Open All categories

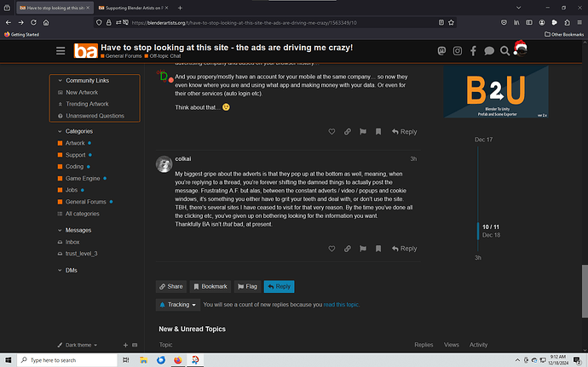(x=82, y=214)
